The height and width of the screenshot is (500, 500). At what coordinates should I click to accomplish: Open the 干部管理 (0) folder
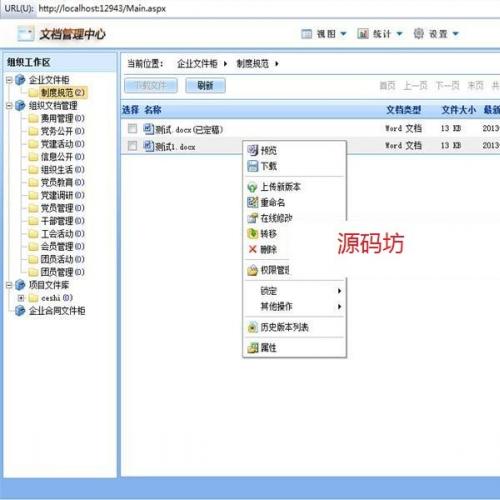(x=62, y=221)
